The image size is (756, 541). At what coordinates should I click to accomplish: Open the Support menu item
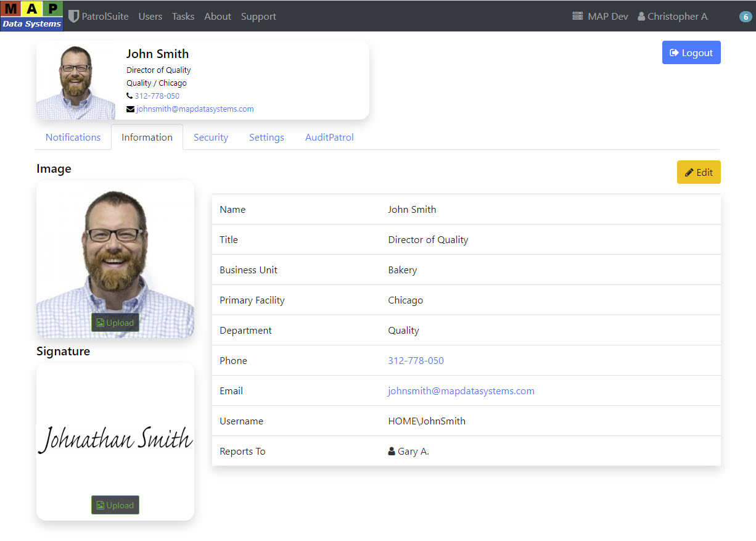(258, 17)
